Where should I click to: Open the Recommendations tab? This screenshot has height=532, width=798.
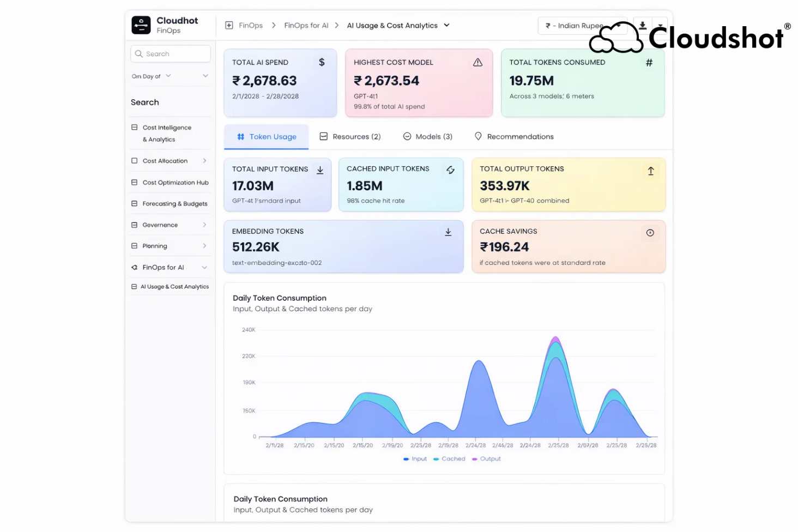[x=513, y=136]
